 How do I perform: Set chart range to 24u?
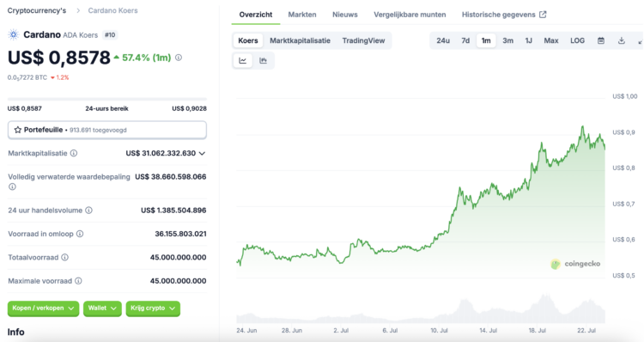443,40
